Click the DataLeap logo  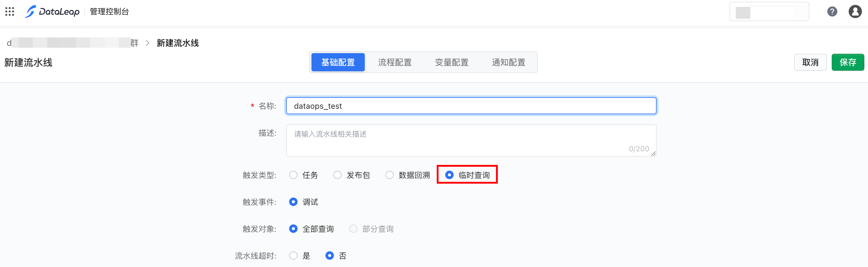[52, 12]
